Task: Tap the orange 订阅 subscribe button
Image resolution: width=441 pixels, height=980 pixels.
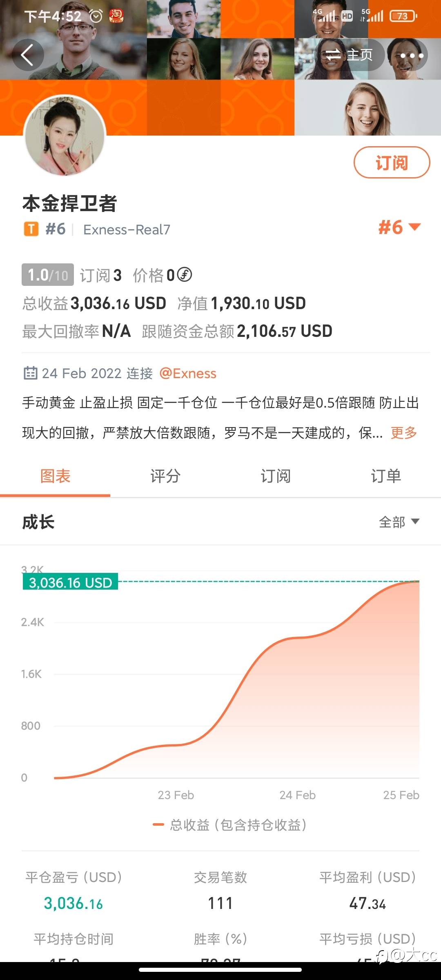Action: coord(392,163)
